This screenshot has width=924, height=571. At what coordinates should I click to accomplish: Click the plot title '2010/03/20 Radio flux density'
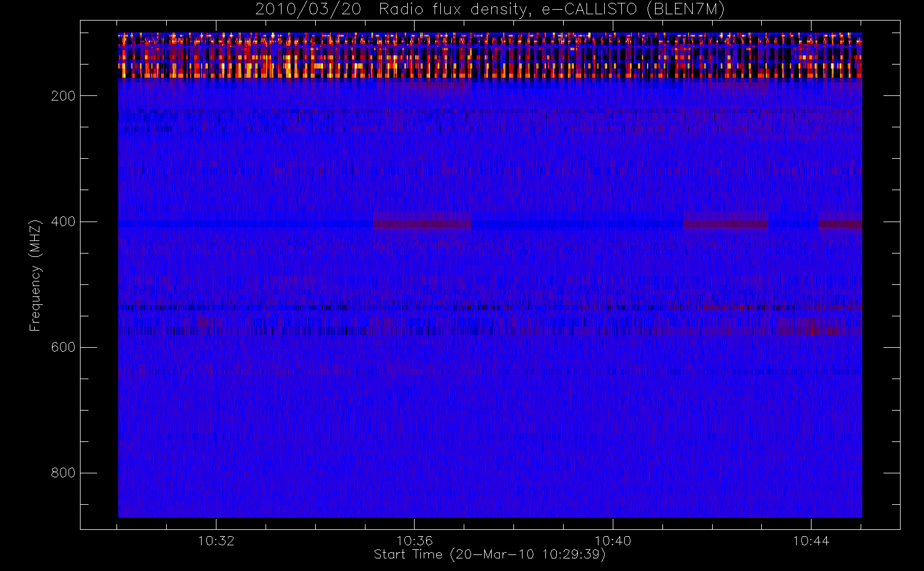tap(489, 9)
